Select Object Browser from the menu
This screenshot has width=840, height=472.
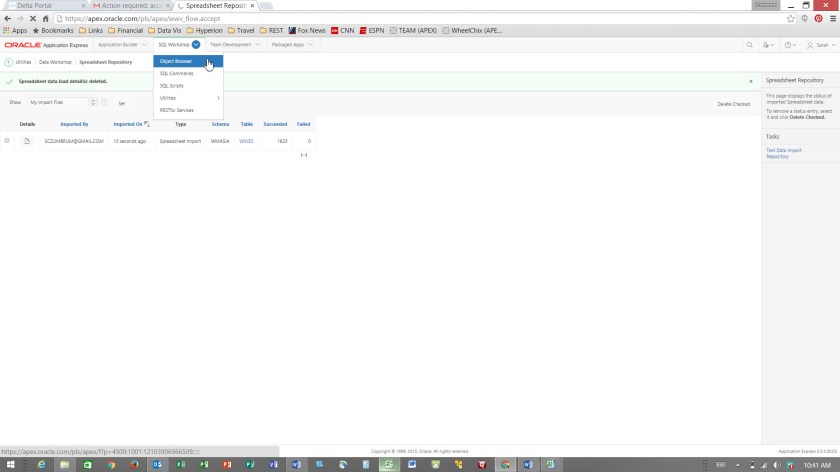point(176,61)
